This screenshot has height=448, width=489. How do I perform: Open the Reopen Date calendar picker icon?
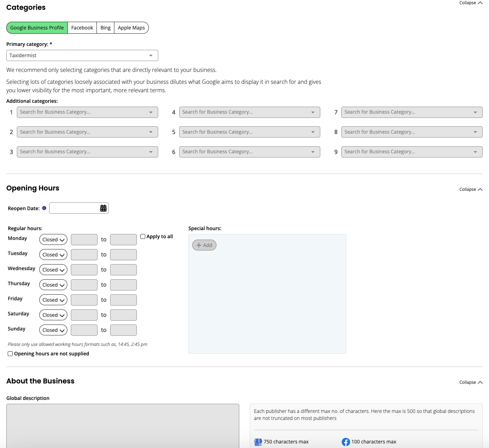103,208
